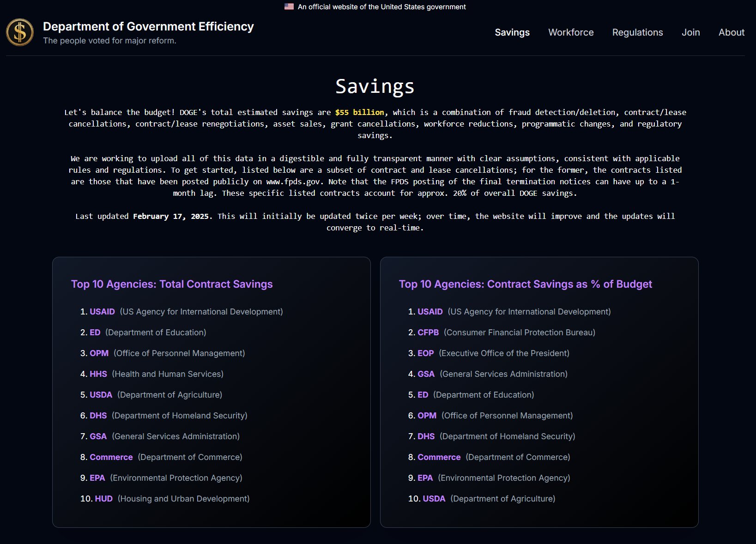This screenshot has width=756, height=544.
Task: Select USDA in % of Budget list
Action: [434, 499]
